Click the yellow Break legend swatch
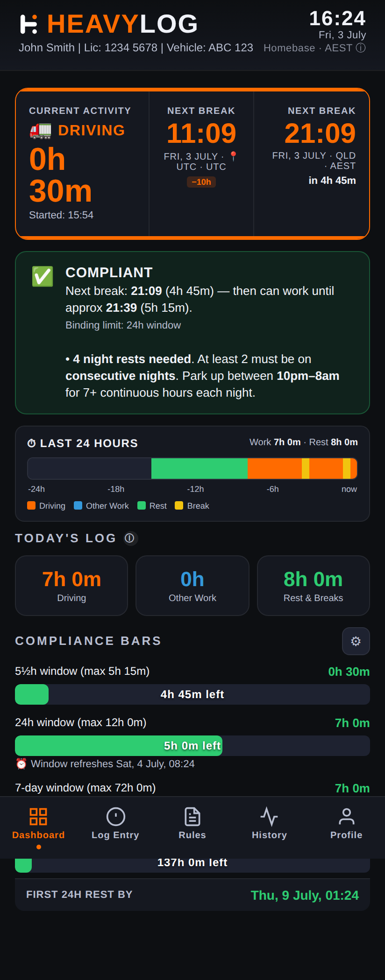Viewport: 385px width, 980px height. (x=179, y=505)
